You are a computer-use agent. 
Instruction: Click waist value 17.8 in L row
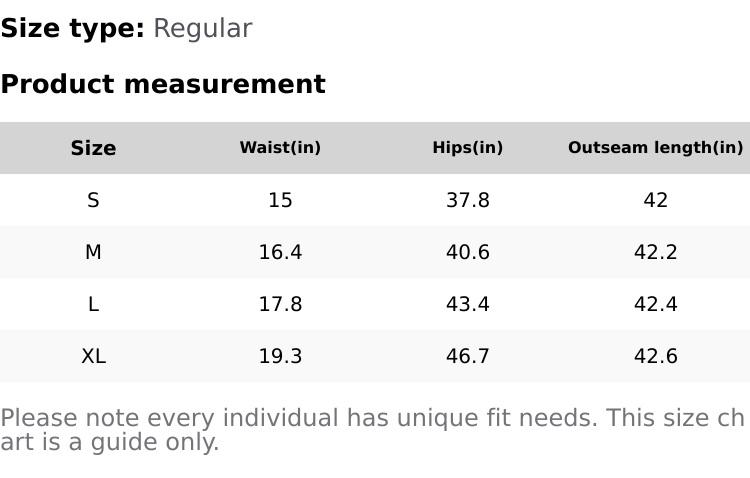pos(280,304)
